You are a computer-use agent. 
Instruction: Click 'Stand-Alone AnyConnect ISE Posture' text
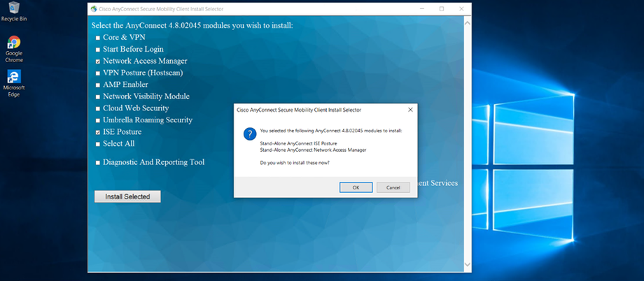click(299, 143)
